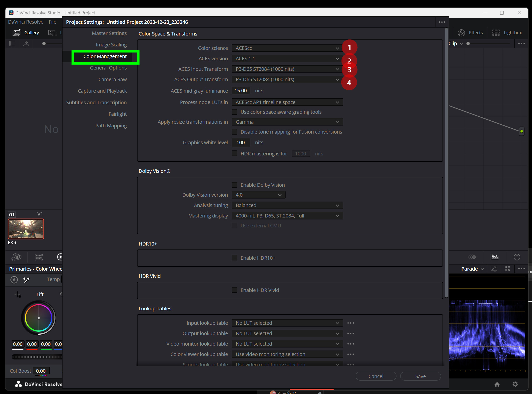Open the Information panel icon
This screenshot has height=394, width=532.
[517, 257]
